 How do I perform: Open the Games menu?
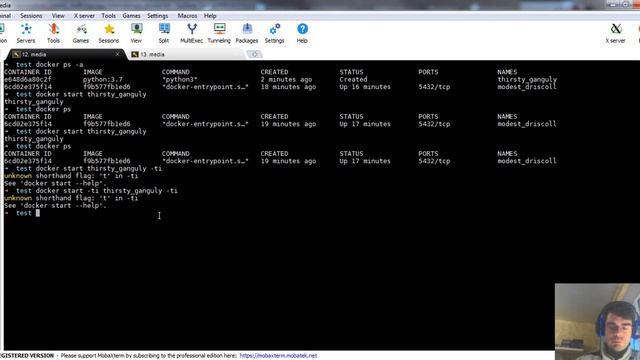point(131,16)
